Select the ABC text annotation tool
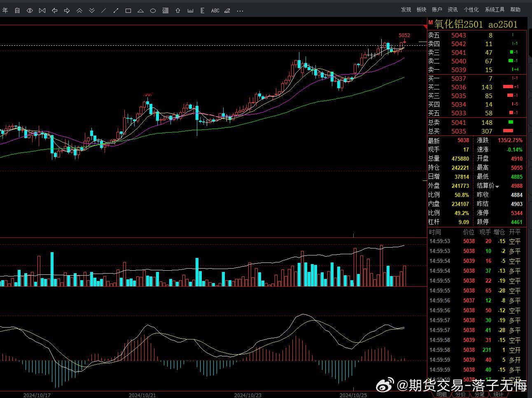 [215, 11]
